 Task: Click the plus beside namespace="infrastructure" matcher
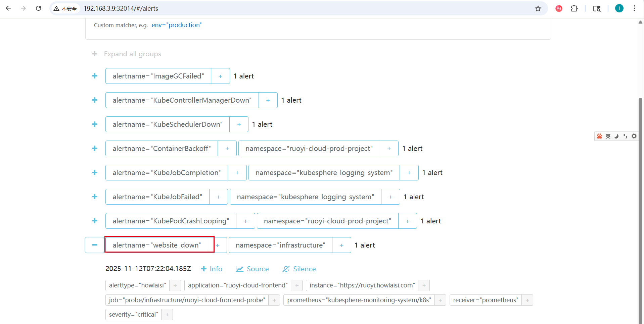(341, 245)
